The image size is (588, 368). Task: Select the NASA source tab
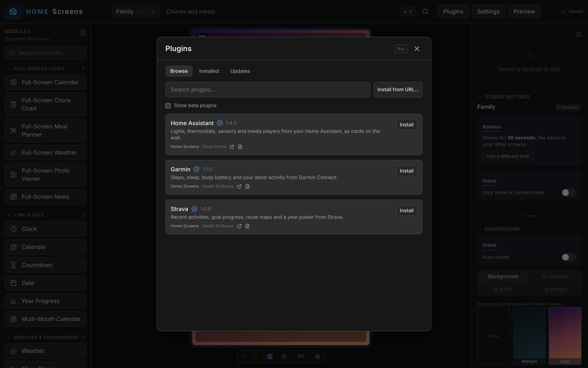tap(503, 290)
